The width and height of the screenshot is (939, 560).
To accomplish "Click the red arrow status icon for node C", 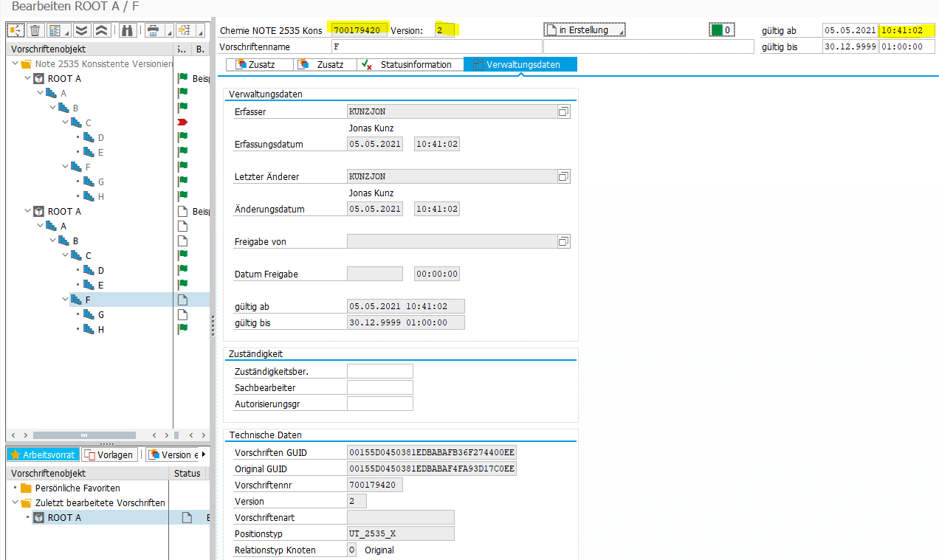I will [182, 122].
